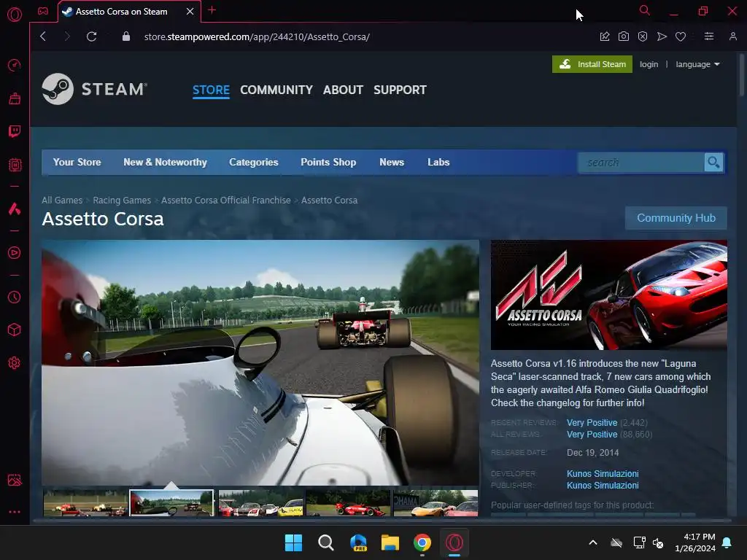Select first screenshot thumbnail with red cars

(x=85, y=503)
